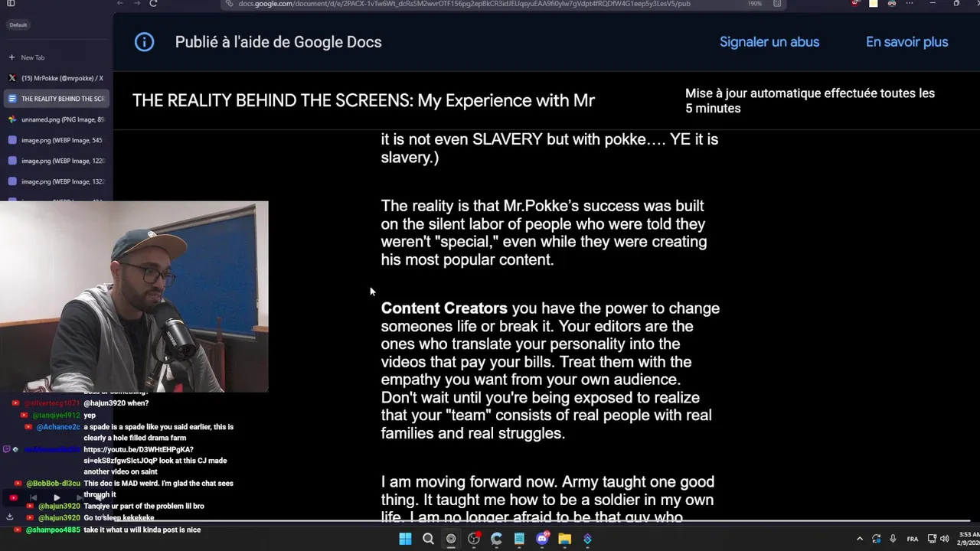Click the browser reload icon
Viewport: 980px width, 551px height.
pos(153,4)
